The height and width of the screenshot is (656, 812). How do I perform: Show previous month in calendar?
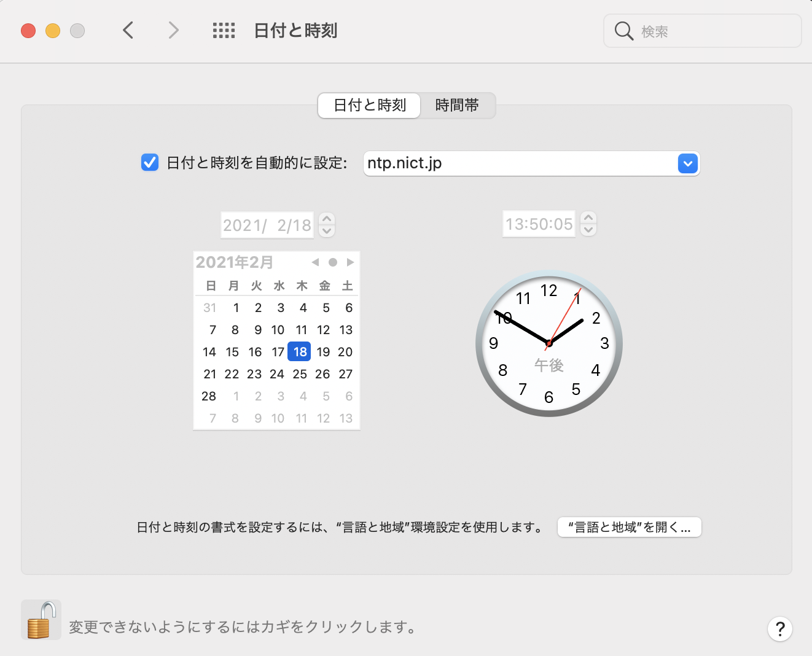[x=315, y=262]
